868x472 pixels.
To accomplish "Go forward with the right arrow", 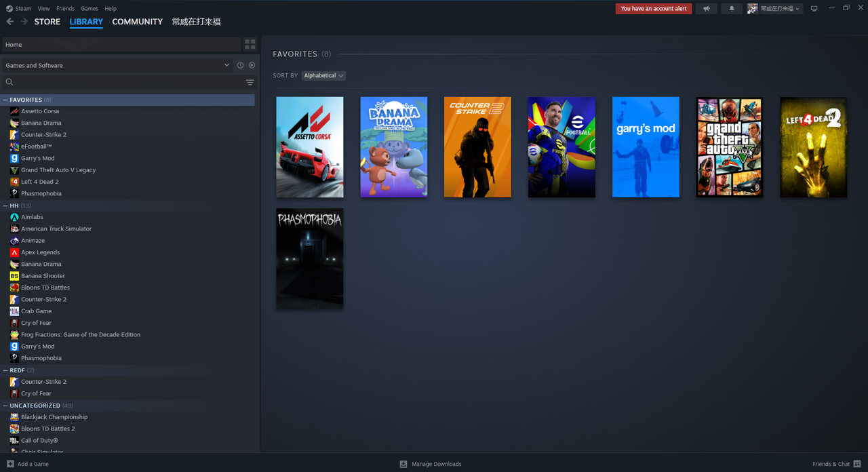I will (24, 22).
